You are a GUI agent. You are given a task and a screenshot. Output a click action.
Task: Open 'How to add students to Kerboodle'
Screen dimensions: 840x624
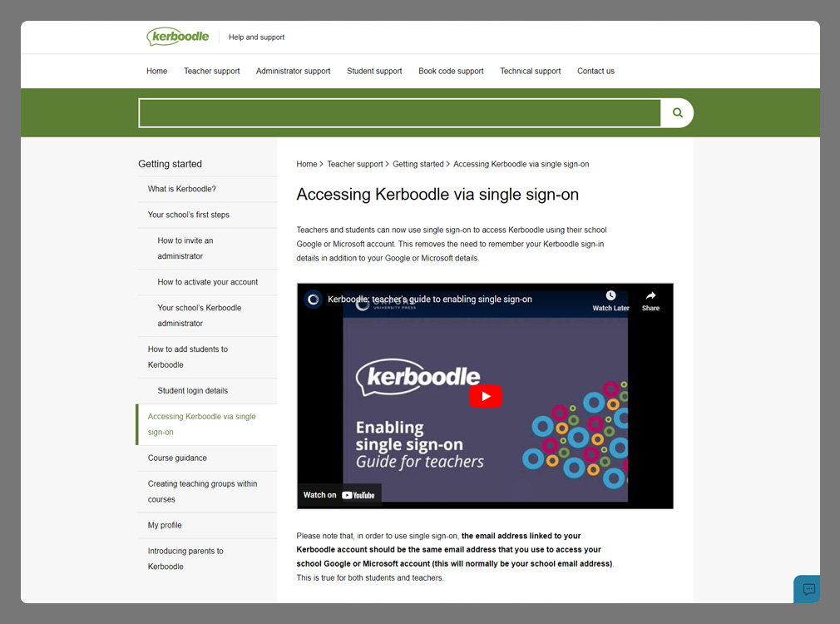point(187,356)
